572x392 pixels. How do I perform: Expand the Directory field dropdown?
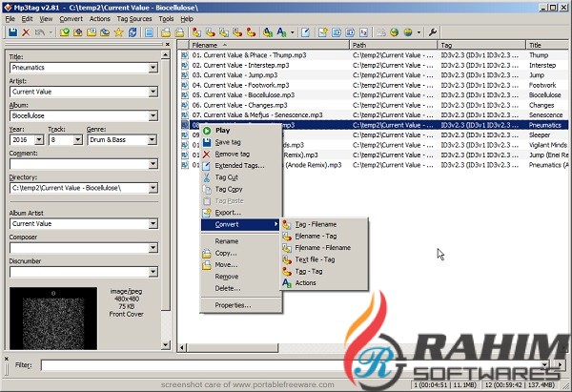(x=153, y=188)
